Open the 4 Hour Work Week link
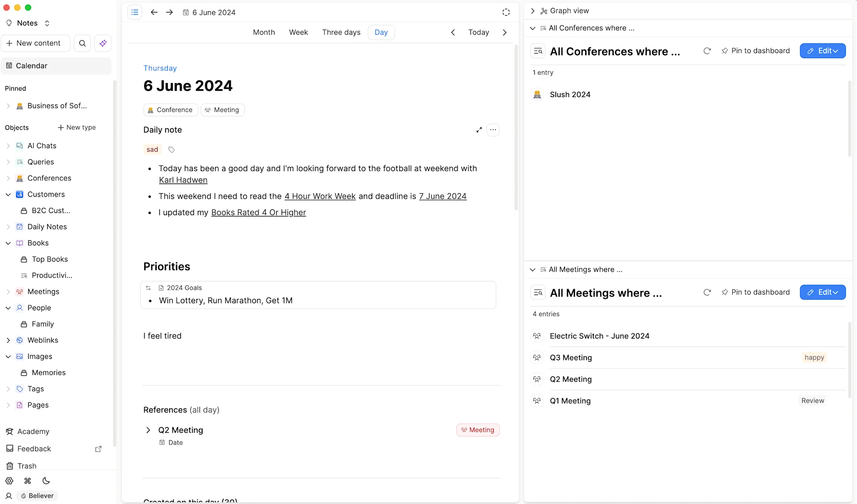This screenshot has height=504, width=857. pos(320,196)
